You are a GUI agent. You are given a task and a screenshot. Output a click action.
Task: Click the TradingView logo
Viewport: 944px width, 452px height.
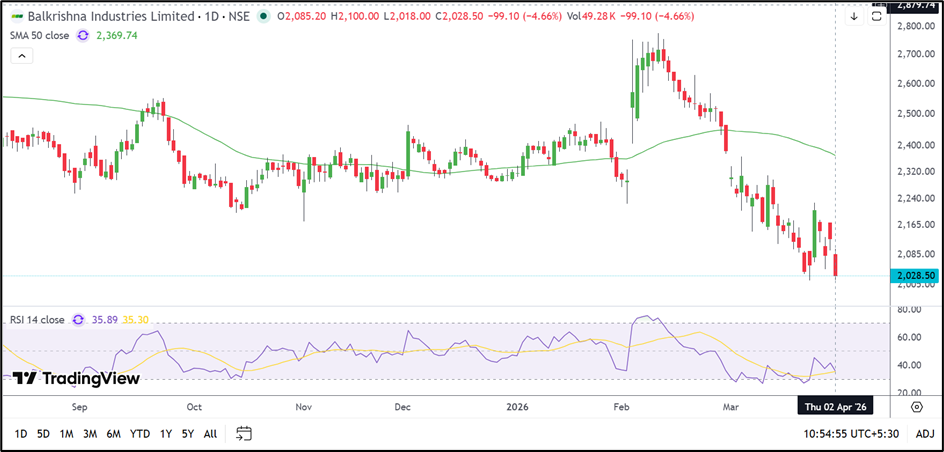[x=75, y=379]
